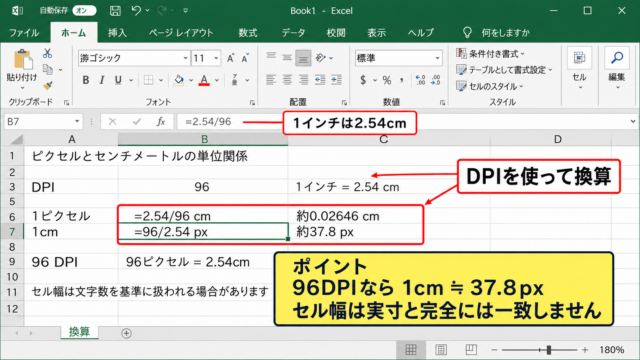Apply the fill color bucket
Image resolution: width=640 pixels, height=360 pixels.
coord(178,80)
